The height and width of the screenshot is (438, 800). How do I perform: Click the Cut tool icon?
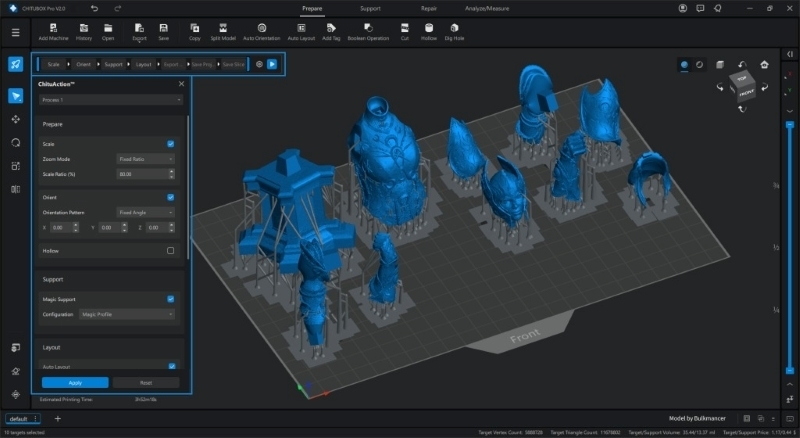click(x=404, y=28)
